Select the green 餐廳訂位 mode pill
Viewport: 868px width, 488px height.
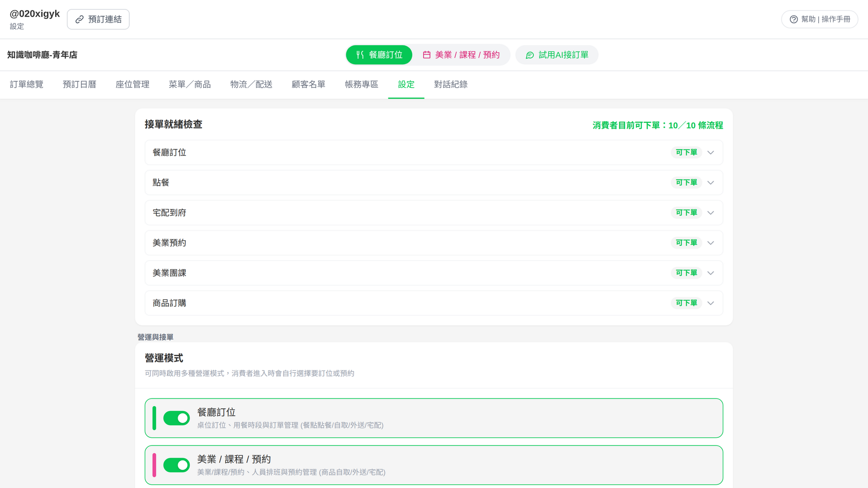click(x=379, y=55)
